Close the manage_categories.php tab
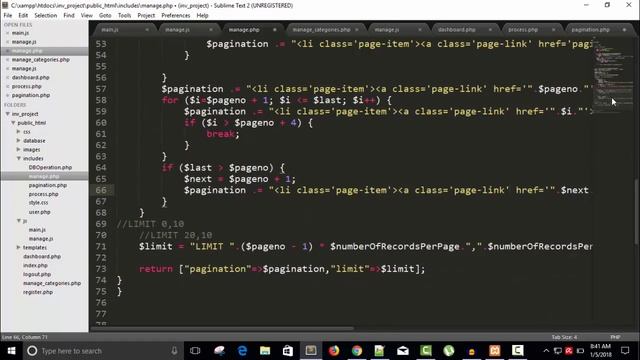The image size is (640, 360). (357, 30)
